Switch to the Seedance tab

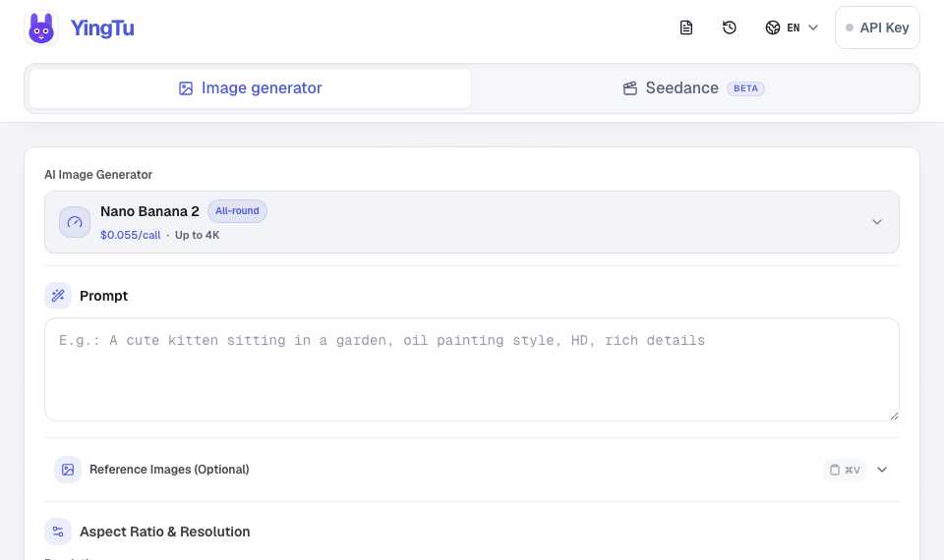[693, 88]
